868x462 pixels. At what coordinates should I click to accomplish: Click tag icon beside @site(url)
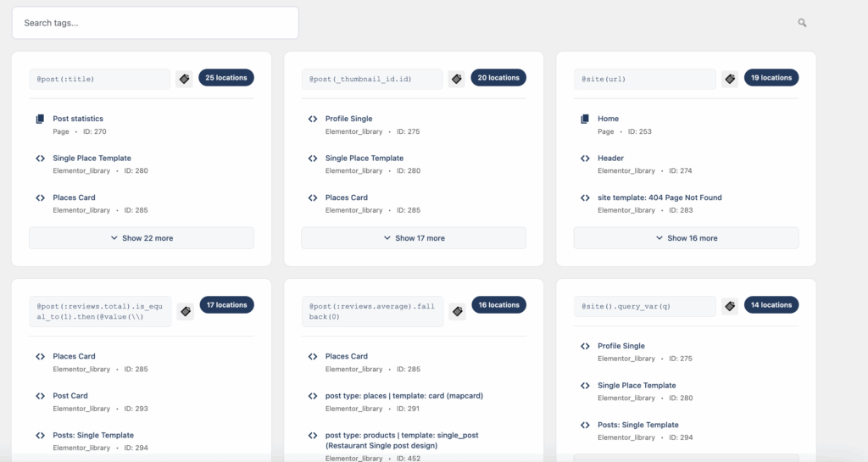(730, 79)
